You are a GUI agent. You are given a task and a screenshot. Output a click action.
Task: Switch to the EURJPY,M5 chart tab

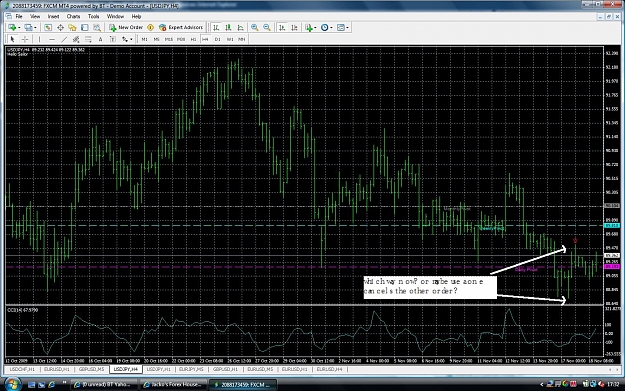(191, 369)
